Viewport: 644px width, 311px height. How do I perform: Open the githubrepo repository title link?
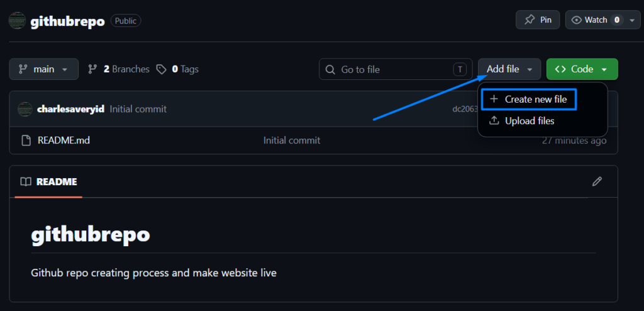click(x=67, y=21)
